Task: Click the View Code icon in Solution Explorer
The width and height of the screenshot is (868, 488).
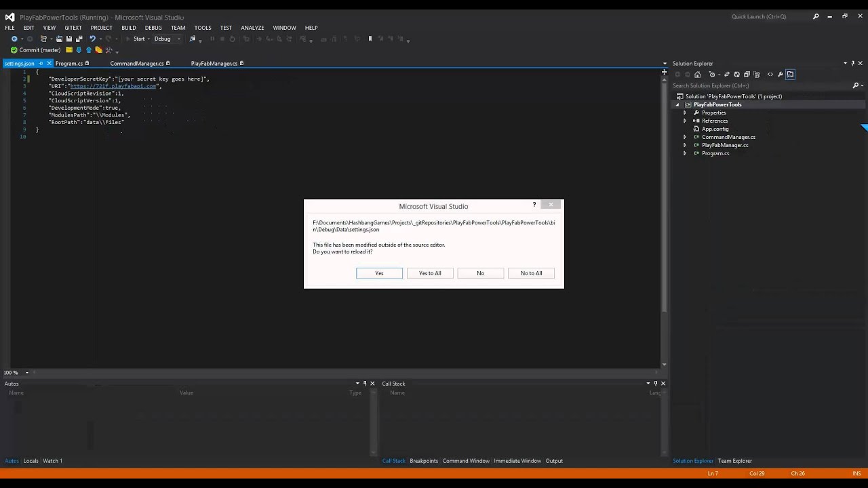Action: click(x=770, y=75)
